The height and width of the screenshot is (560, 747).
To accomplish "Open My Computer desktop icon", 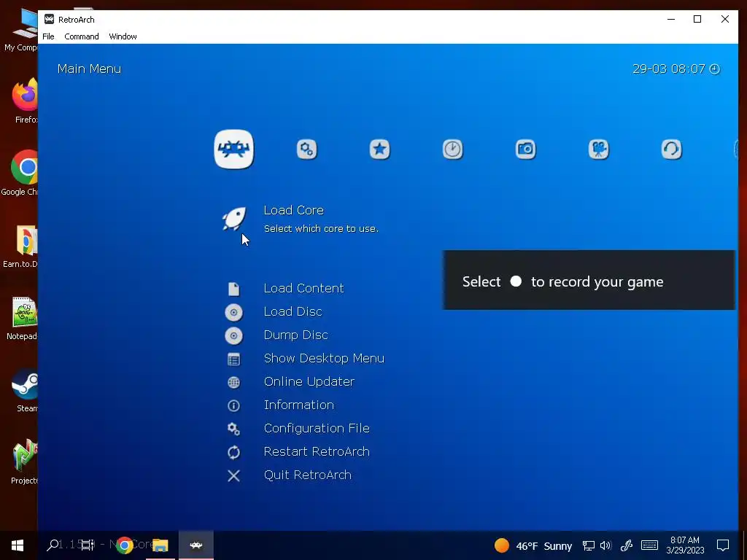I will (x=21, y=31).
